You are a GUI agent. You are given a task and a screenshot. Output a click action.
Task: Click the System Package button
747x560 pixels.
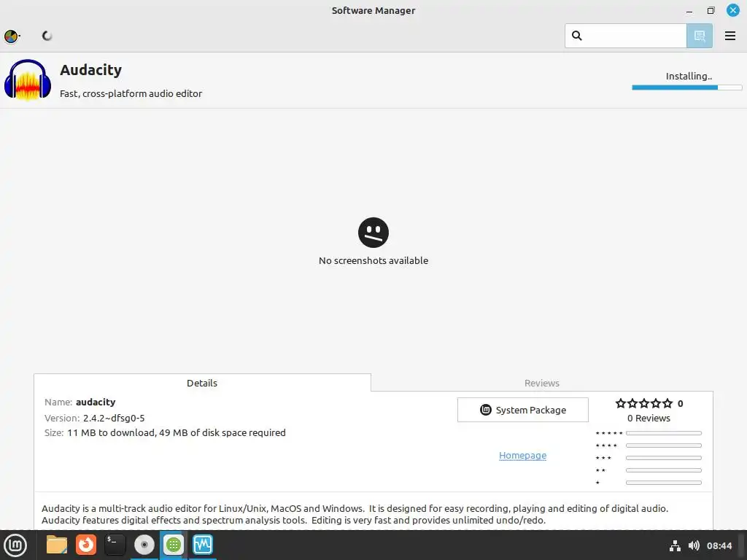pyautogui.click(x=522, y=410)
